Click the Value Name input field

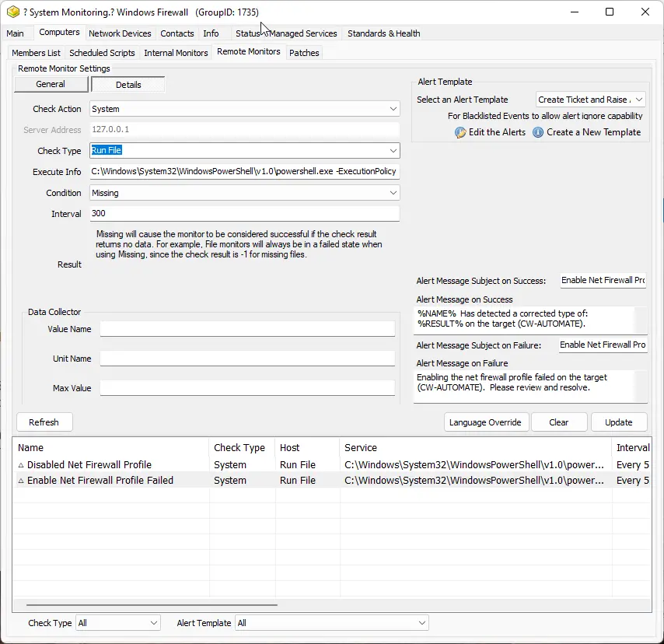coord(247,329)
